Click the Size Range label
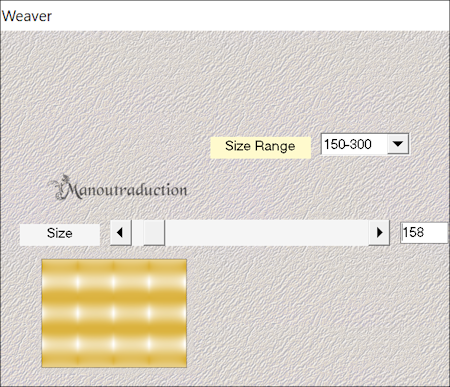This screenshot has height=387, width=450. click(x=260, y=147)
